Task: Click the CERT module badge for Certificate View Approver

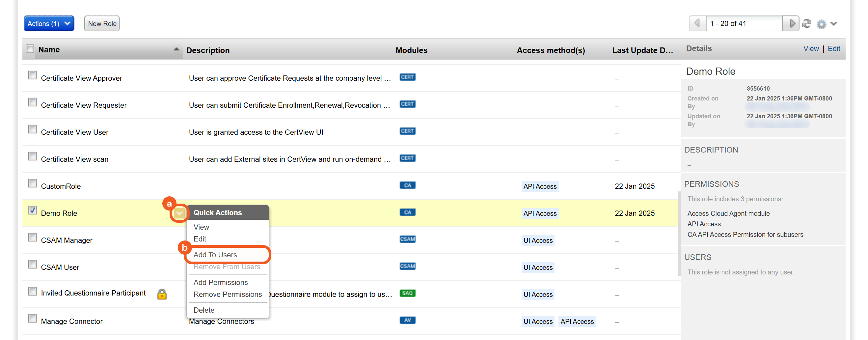Action: 407,77
